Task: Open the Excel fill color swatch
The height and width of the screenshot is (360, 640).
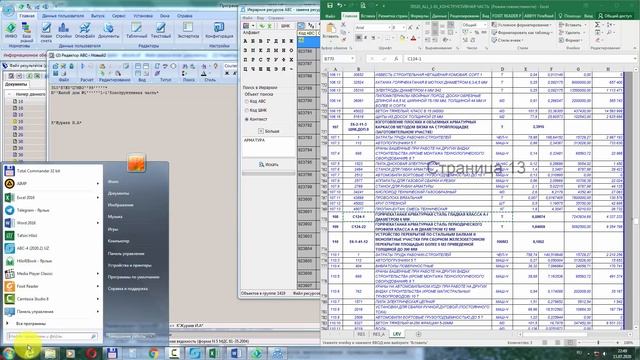Action: pos(402,38)
